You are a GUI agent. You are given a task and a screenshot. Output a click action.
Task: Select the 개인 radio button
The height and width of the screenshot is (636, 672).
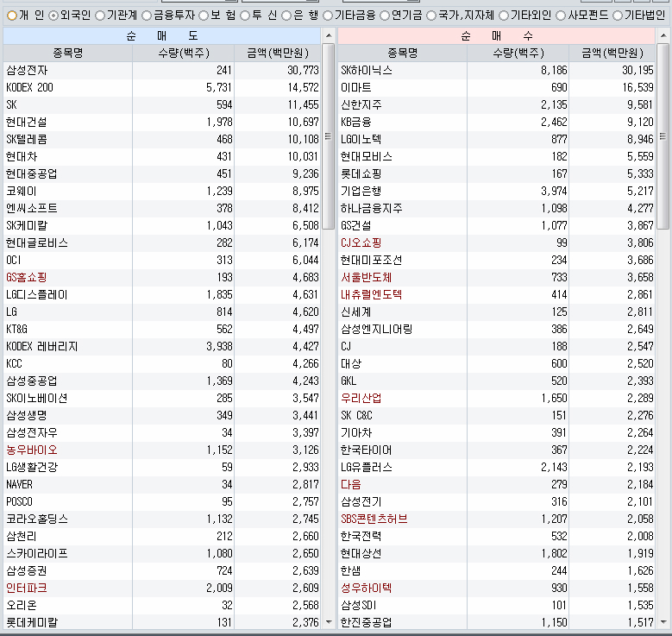point(12,16)
